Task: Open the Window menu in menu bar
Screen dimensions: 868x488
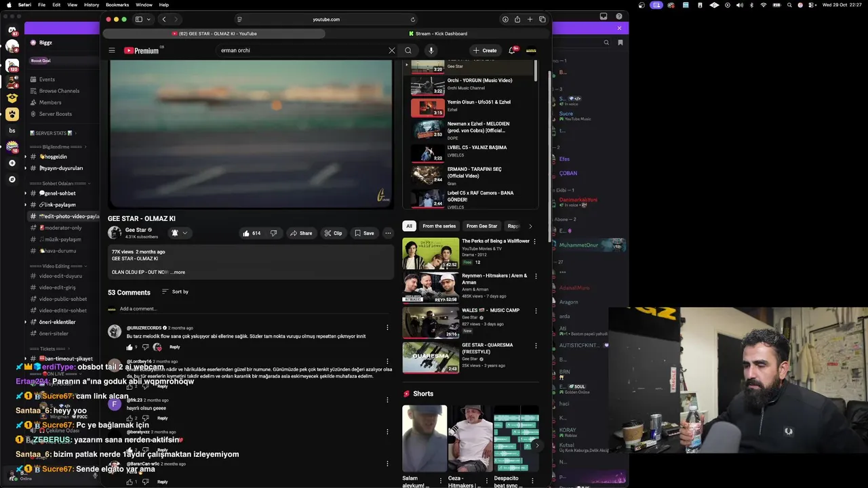Action: (x=144, y=5)
